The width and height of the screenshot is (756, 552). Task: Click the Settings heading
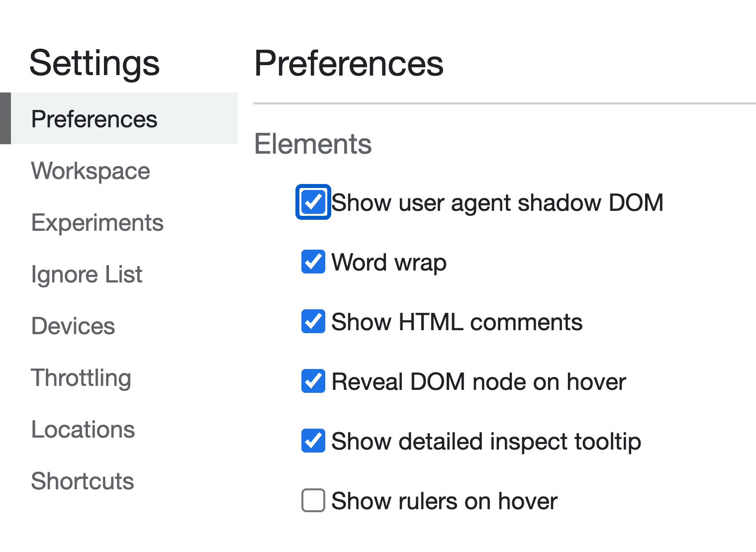point(94,64)
